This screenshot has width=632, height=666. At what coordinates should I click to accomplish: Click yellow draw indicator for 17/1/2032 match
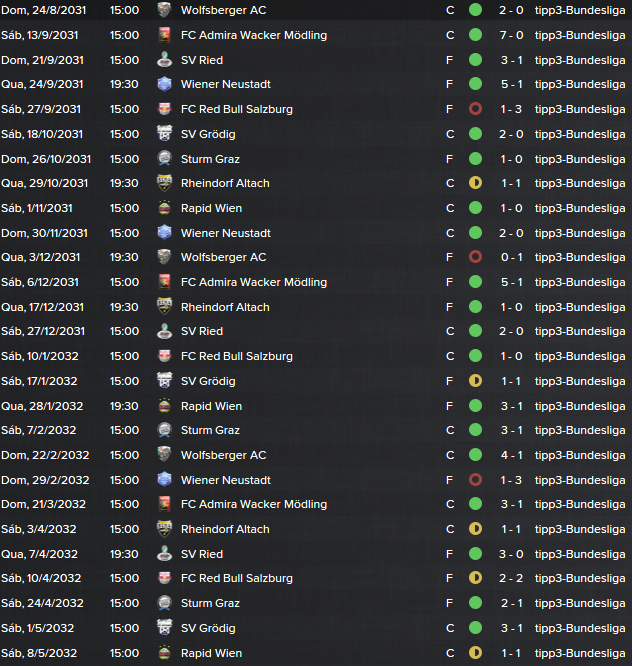(x=475, y=381)
